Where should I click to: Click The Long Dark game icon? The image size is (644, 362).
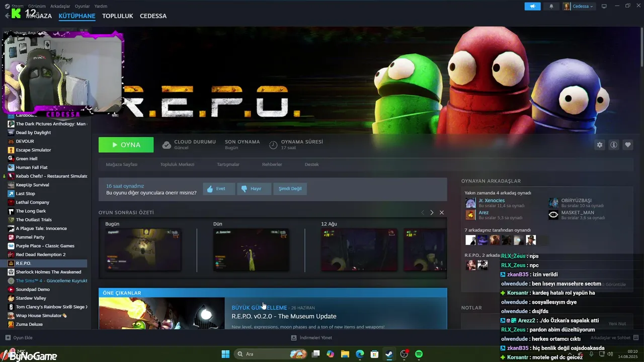11,211
